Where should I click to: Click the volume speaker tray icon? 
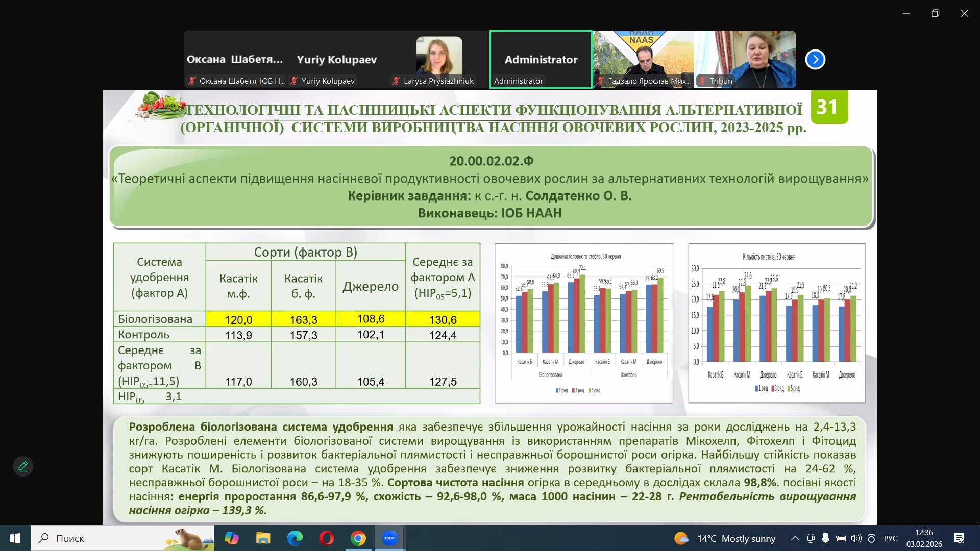pos(856,538)
